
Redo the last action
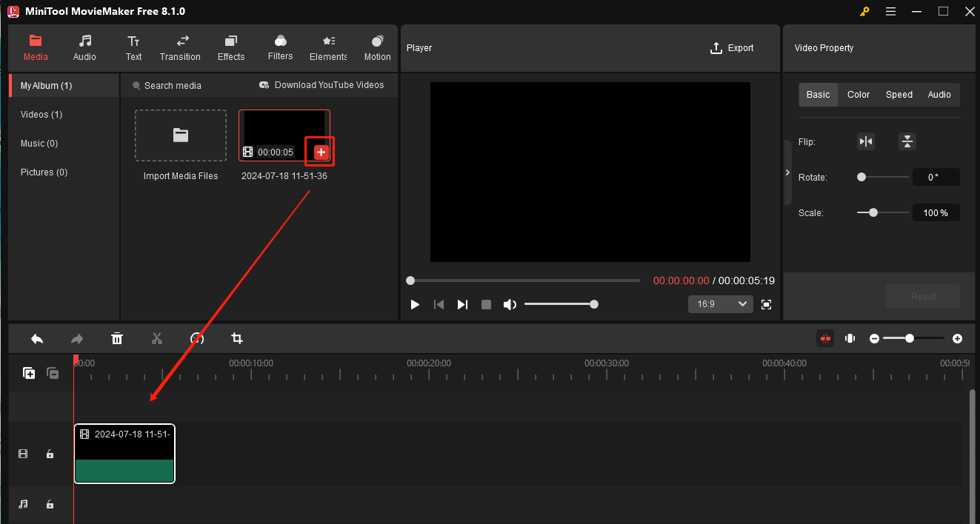pyautogui.click(x=77, y=338)
